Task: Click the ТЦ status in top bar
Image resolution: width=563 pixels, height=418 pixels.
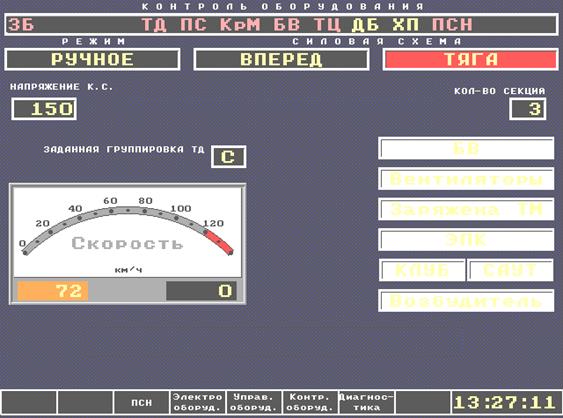Action: 327,25
